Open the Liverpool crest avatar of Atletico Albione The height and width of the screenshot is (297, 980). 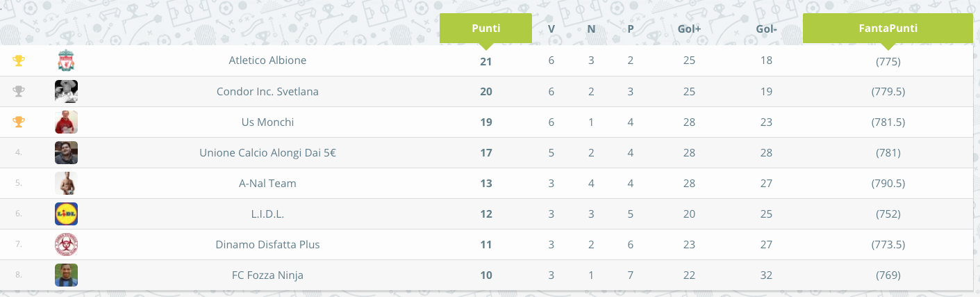(x=66, y=61)
